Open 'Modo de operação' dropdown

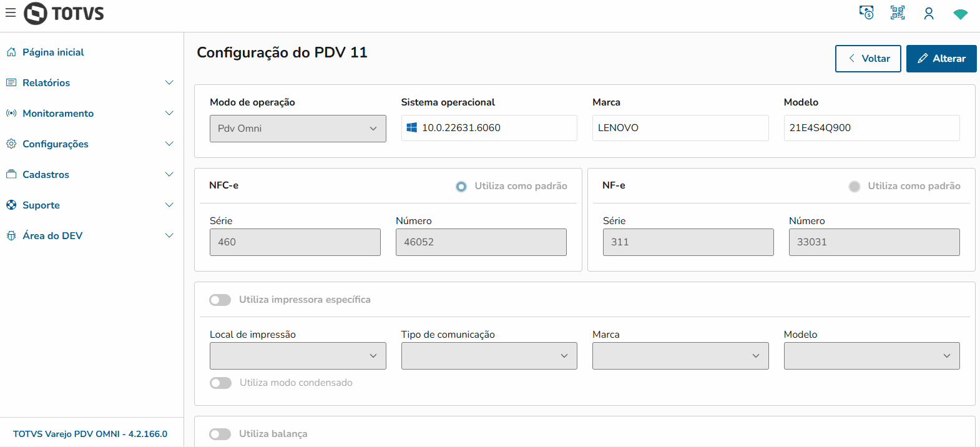coord(298,129)
